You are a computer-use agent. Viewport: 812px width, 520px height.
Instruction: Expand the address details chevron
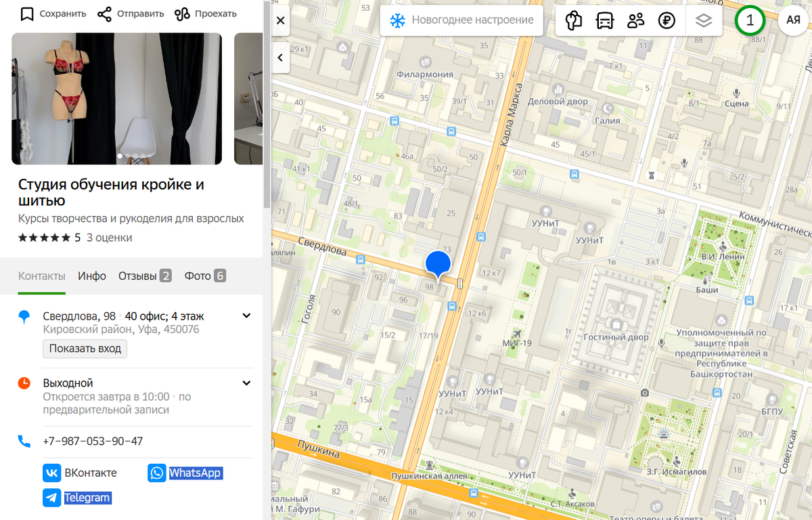[x=247, y=316]
